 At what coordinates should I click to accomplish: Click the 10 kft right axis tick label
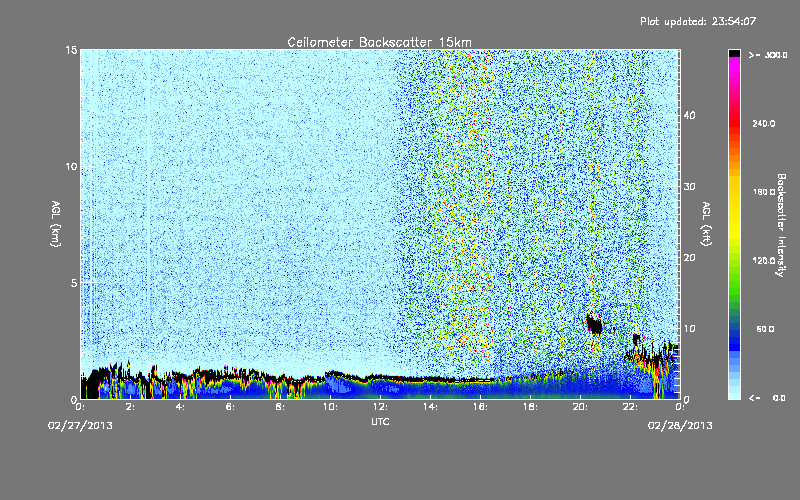[689, 329]
